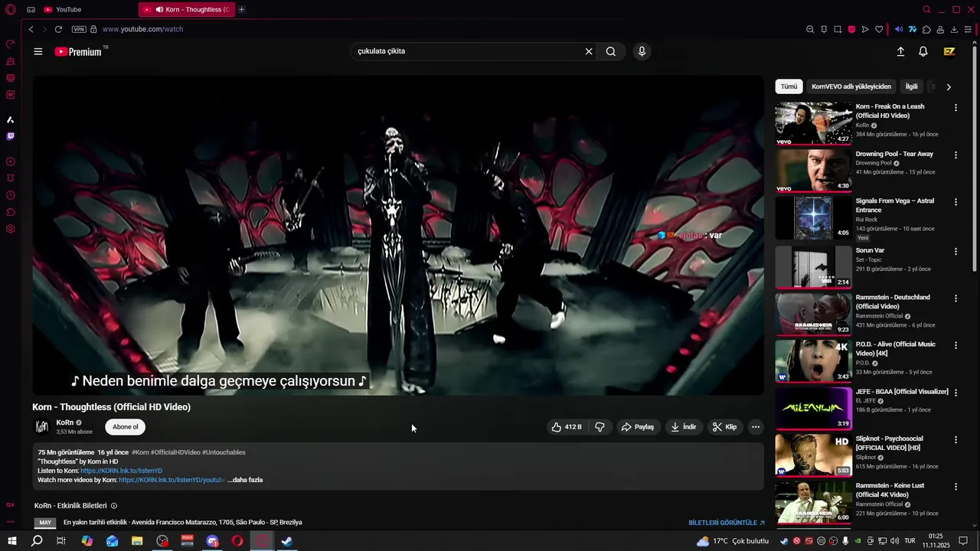Subscribe with the Abone ol button
This screenshot has width=980, height=551.
tap(126, 427)
